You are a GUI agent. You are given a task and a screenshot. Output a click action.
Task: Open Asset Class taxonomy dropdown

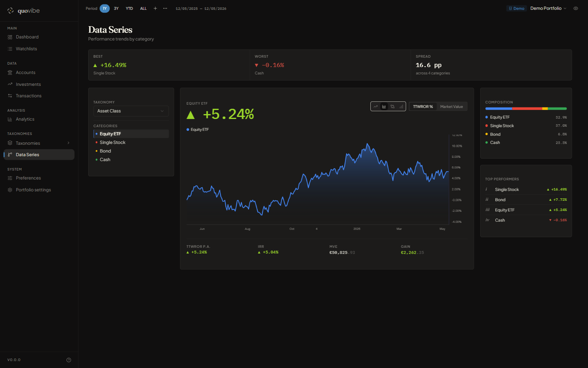(x=131, y=111)
